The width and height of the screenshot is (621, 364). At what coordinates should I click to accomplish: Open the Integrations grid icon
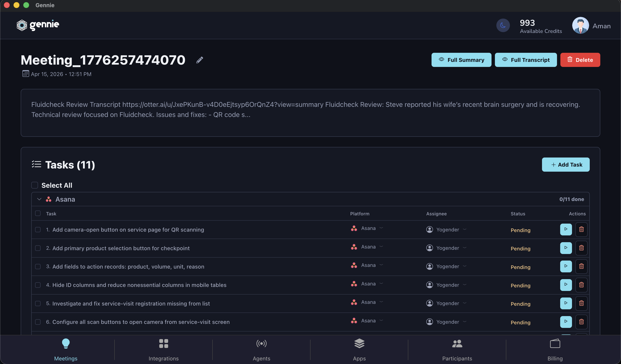point(163,343)
